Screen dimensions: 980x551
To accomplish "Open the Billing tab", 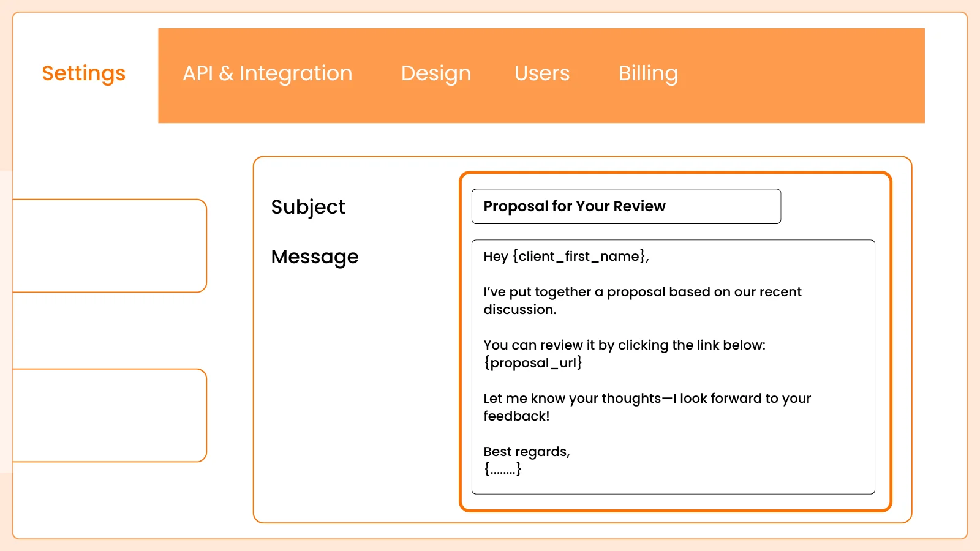I will pos(648,73).
